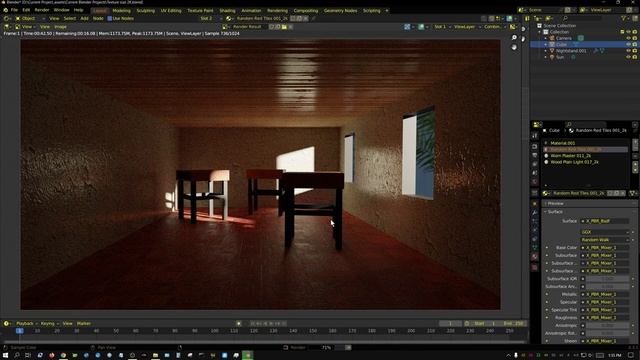Image resolution: width=640 pixels, height=360 pixels.
Task: Open the Random Walk subsurface dropdown
Action: pos(605,240)
